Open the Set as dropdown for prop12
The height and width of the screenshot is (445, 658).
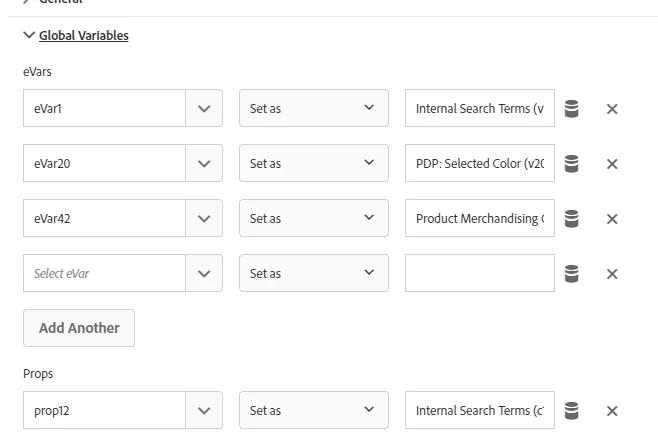[x=313, y=411]
